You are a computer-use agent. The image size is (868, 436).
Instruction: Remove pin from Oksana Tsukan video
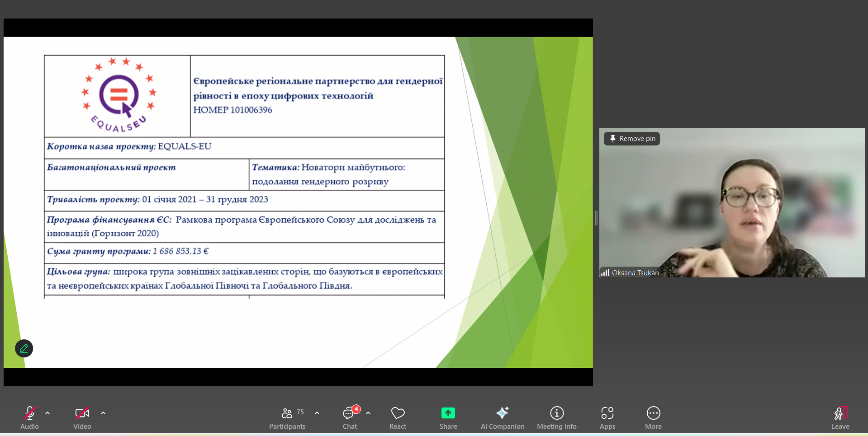point(632,139)
